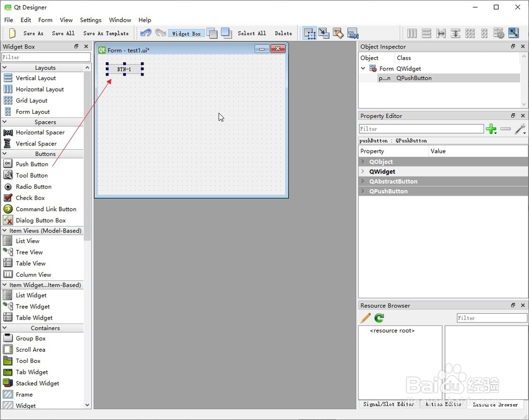Screen dimensions: 529x420
Task: Click the Widget Box filter field
Action: [46, 57]
